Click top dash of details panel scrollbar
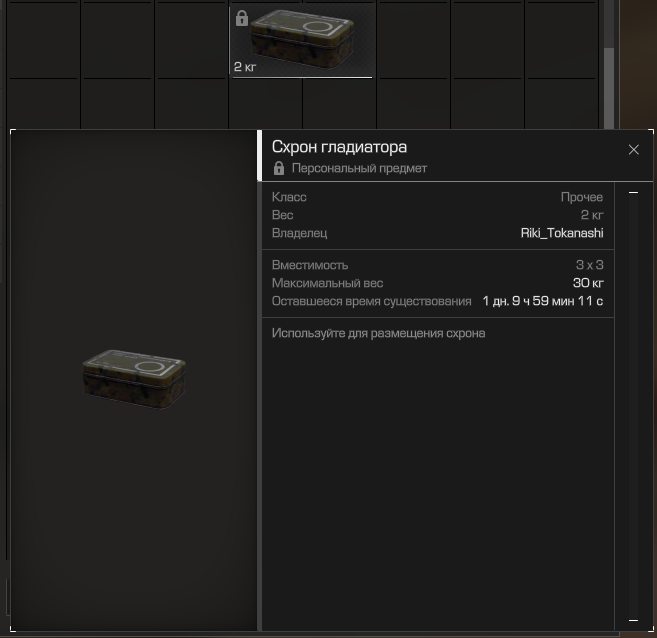Image resolution: width=657 pixels, height=638 pixels. pos(633,193)
